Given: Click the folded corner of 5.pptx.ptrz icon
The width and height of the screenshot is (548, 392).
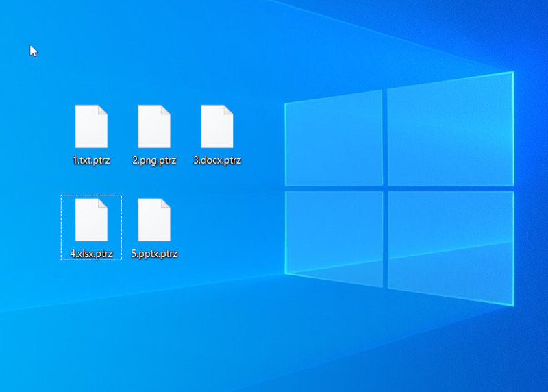Looking at the screenshot, I should point(166,204).
